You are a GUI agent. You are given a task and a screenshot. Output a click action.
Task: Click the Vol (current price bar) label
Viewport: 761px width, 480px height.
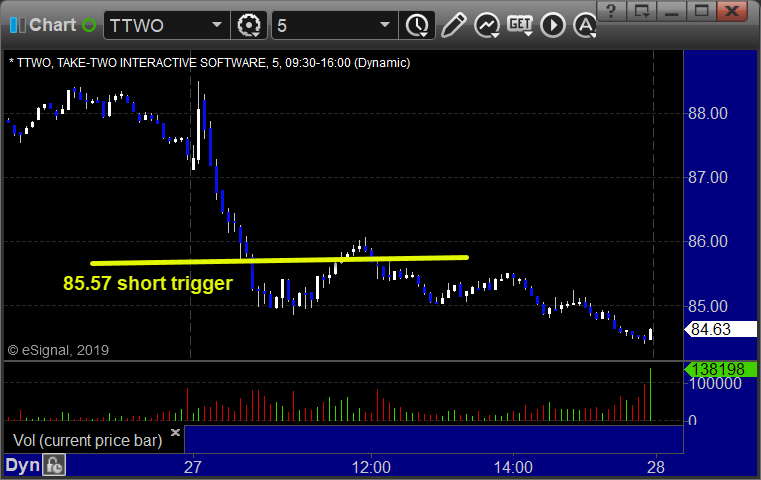point(88,440)
